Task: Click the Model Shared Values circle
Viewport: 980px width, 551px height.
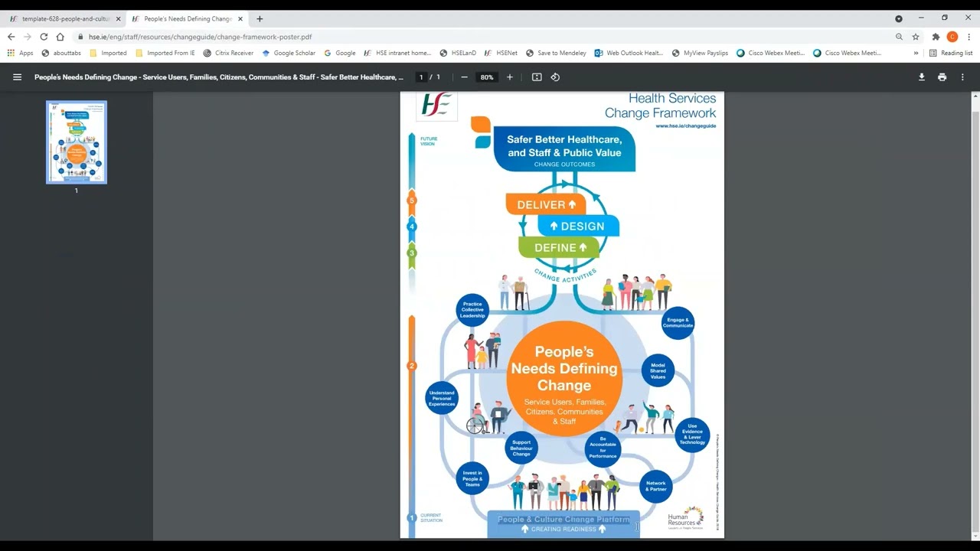Action: (x=658, y=371)
